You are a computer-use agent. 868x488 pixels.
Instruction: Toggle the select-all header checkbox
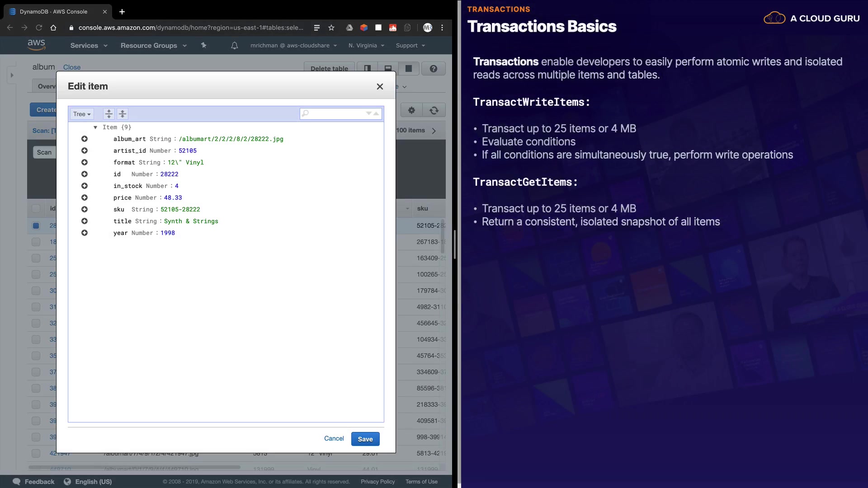[36, 208]
